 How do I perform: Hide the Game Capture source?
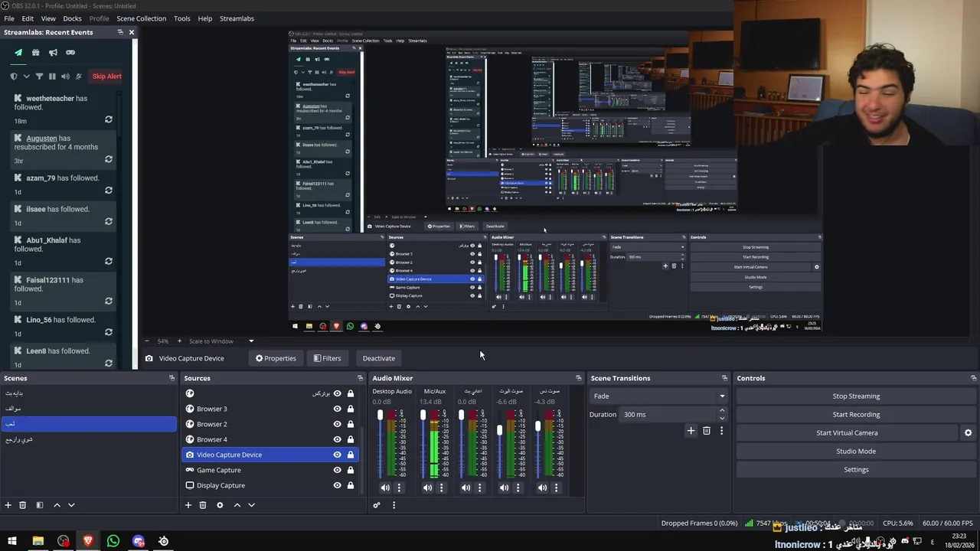point(337,470)
